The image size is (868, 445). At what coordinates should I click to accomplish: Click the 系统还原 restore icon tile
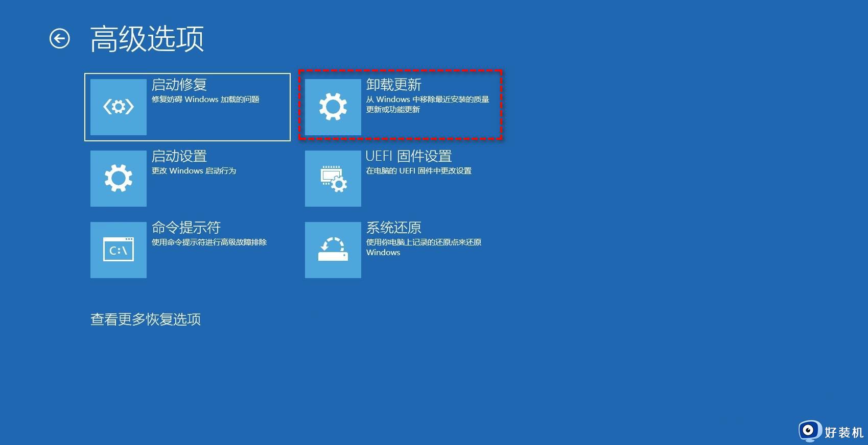click(x=333, y=250)
